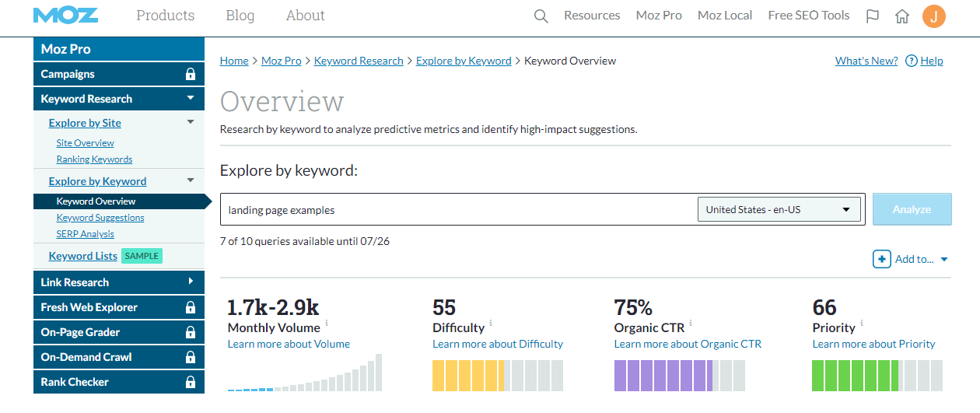This screenshot has width=980, height=413.
Task: Click the info icon next to Difficulty
Action: (491, 323)
